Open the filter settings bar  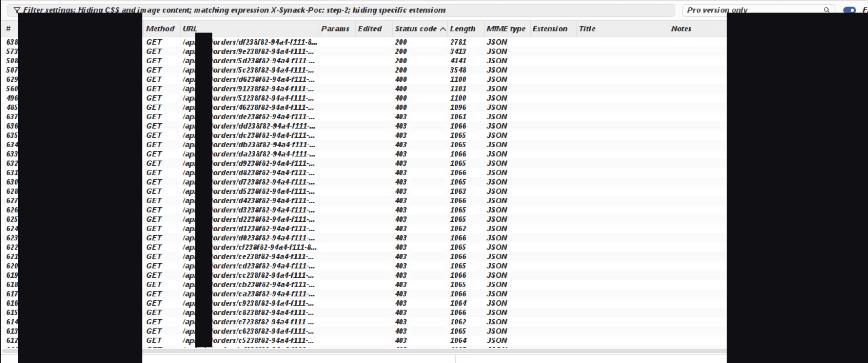click(x=341, y=10)
